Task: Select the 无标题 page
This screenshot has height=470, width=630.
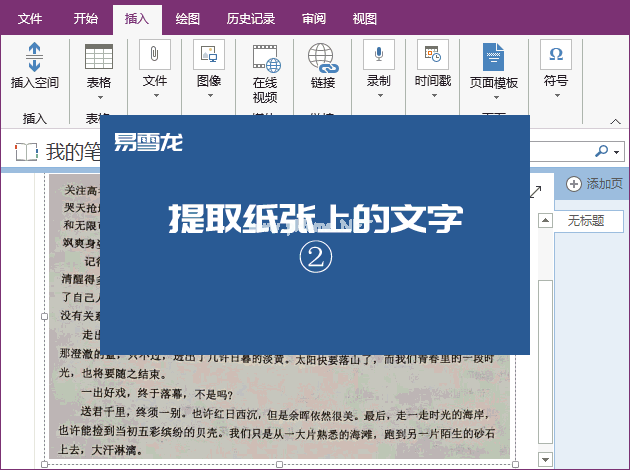Action: pos(589,221)
